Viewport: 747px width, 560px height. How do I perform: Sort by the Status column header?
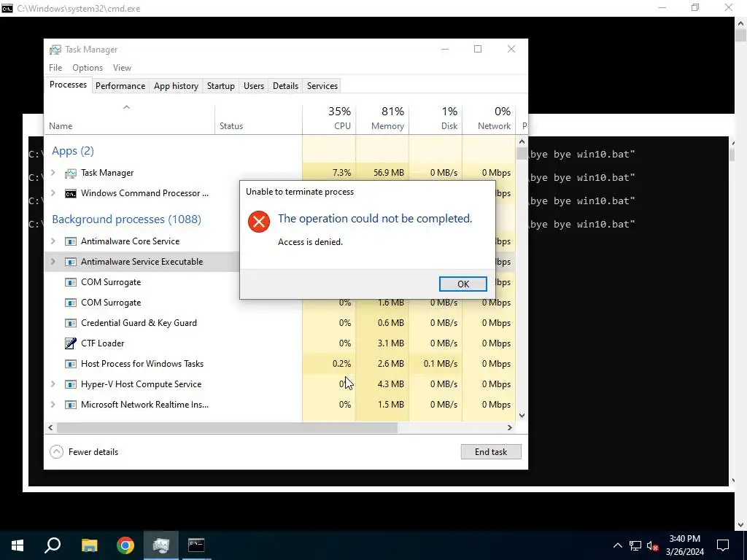(258, 118)
